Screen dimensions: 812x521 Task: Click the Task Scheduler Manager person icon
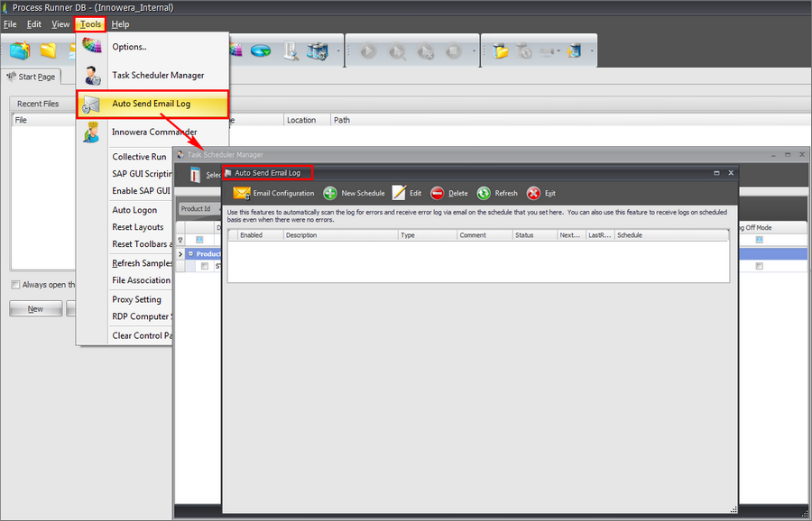[92, 76]
